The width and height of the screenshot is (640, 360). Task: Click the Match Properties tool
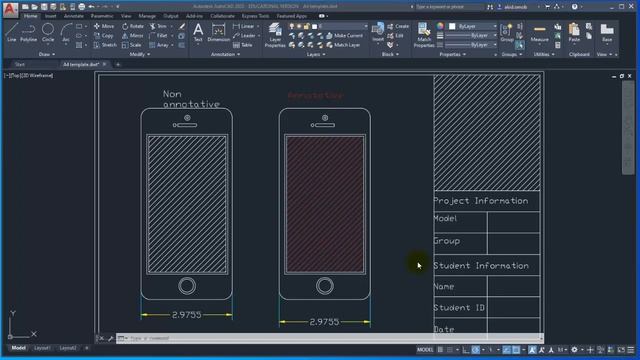[424, 35]
